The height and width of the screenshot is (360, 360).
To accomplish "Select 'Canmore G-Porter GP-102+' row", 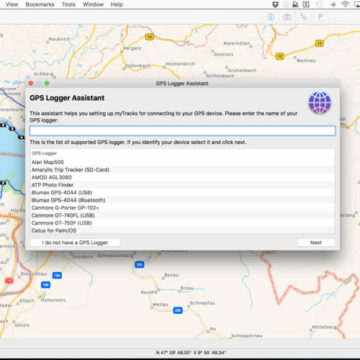I will click(182, 208).
